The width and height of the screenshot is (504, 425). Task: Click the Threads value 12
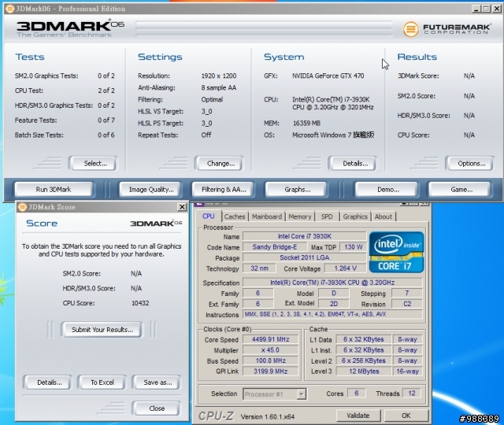click(412, 394)
